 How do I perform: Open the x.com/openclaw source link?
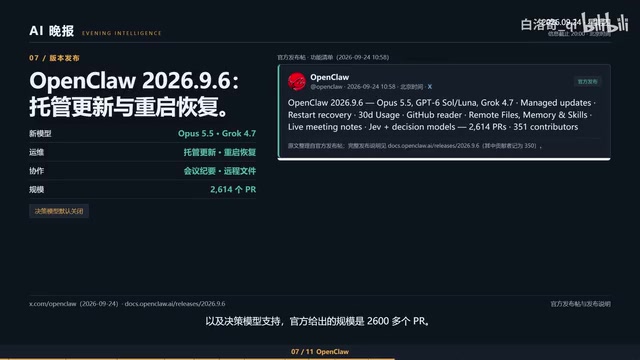(x=53, y=304)
